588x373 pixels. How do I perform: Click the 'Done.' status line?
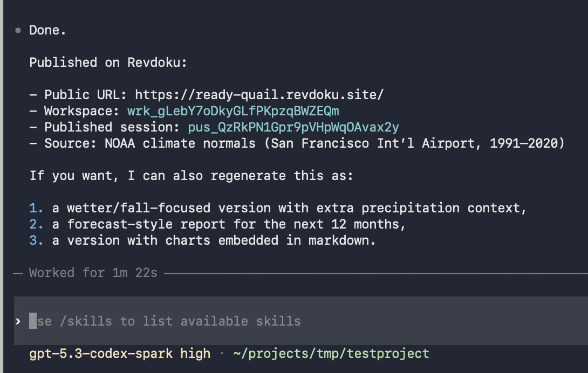(x=47, y=30)
